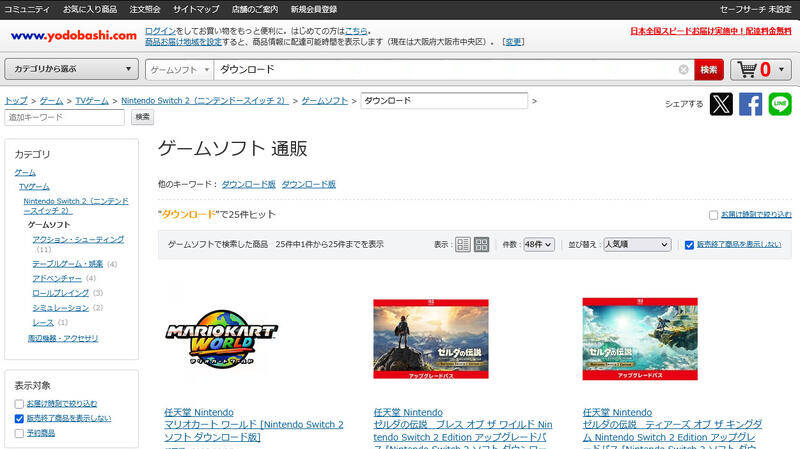
Task: Go to ゲーム in breadcrumb
Action: (x=52, y=101)
